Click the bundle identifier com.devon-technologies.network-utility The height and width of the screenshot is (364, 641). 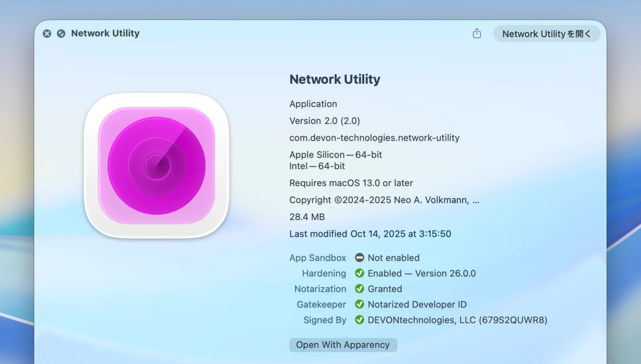point(374,138)
